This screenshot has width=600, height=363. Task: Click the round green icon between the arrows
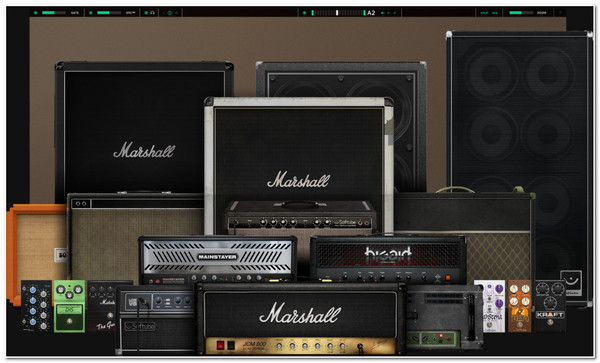tap(170, 13)
